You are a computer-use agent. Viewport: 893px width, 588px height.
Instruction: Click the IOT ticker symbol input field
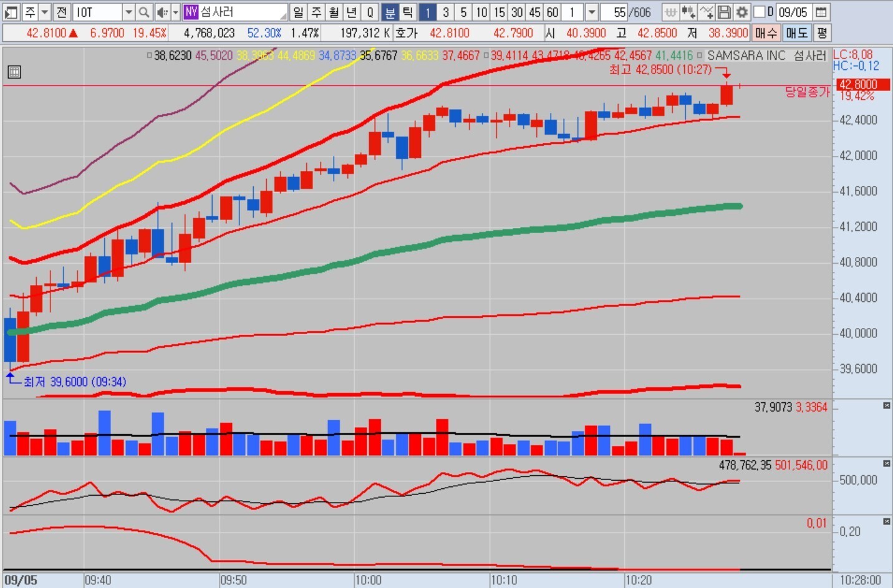point(97,12)
